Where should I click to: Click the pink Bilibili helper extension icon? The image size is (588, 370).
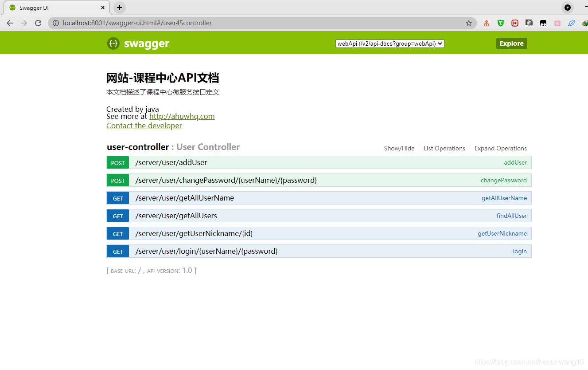557,23
